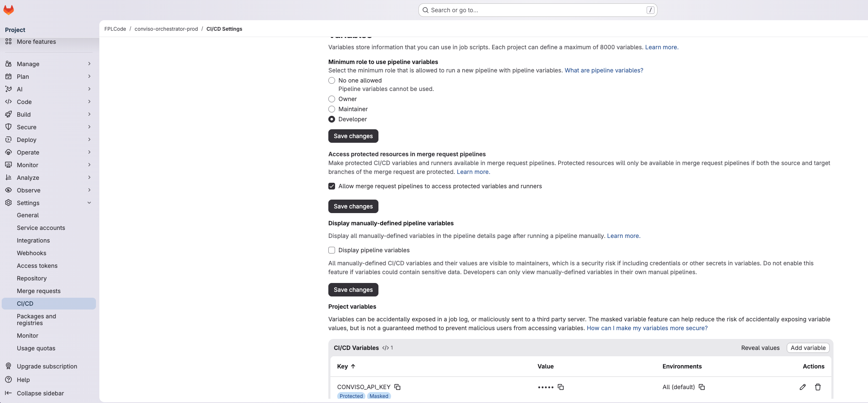This screenshot has height=403, width=868.
Task: Enable Display pipeline variables checkbox
Action: (x=332, y=250)
